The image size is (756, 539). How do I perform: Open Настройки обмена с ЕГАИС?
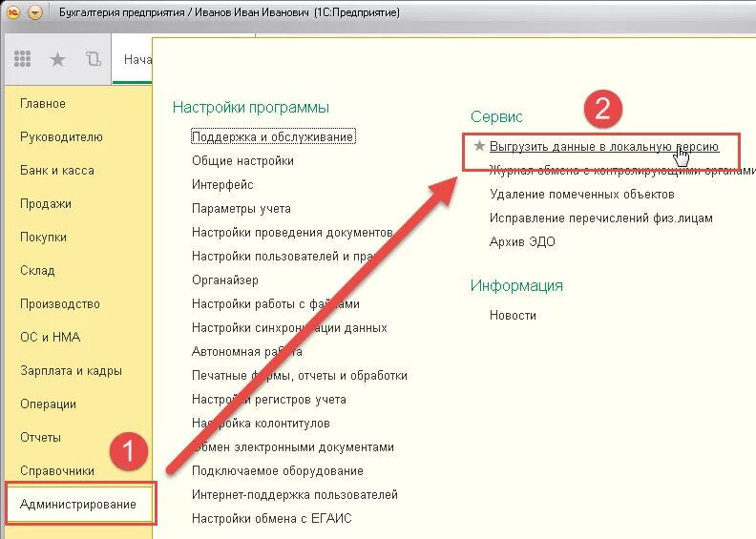pyautogui.click(x=271, y=518)
